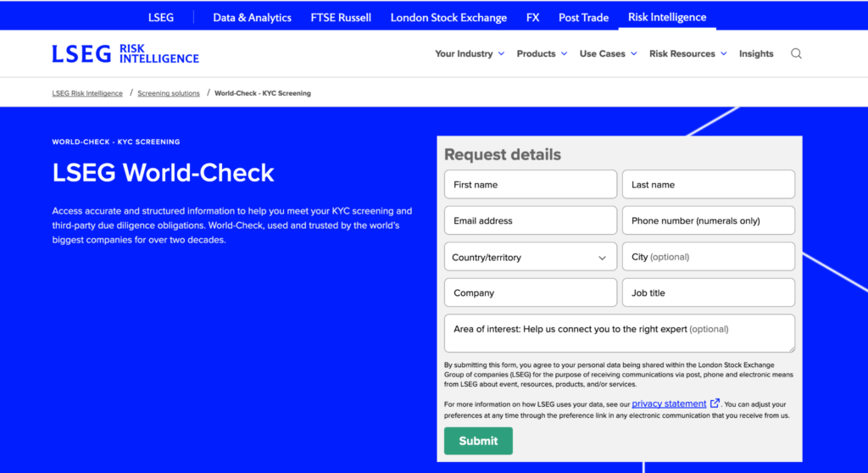Image resolution: width=868 pixels, height=473 pixels.
Task: Focus the Email address field
Action: (531, 220)
